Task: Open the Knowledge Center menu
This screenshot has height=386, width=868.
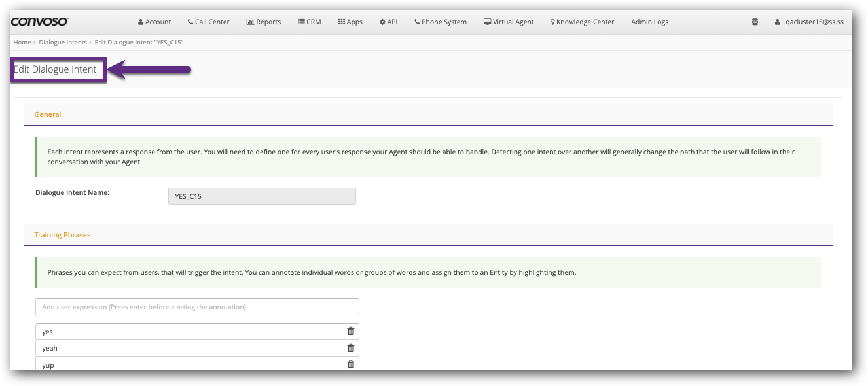Action: pos(582,22)
